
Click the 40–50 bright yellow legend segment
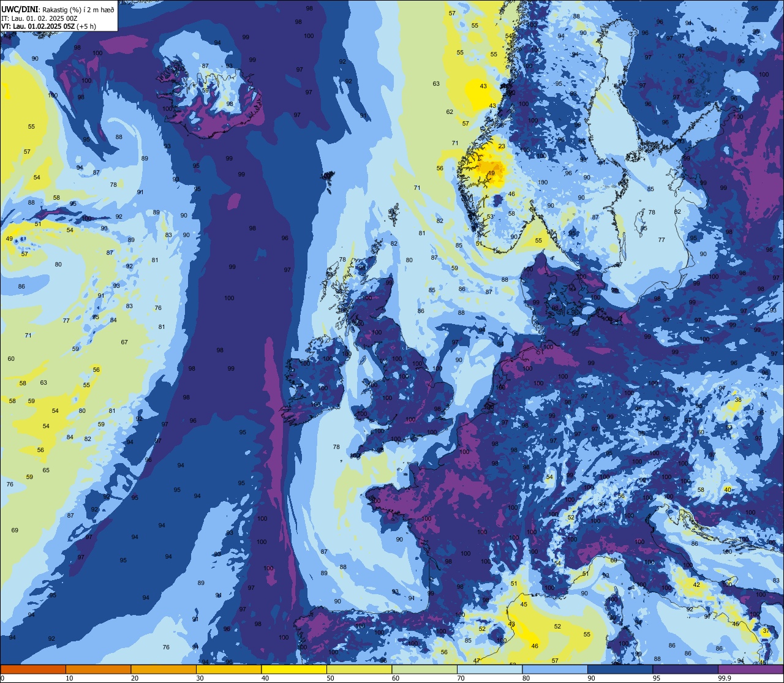[294, 669]
